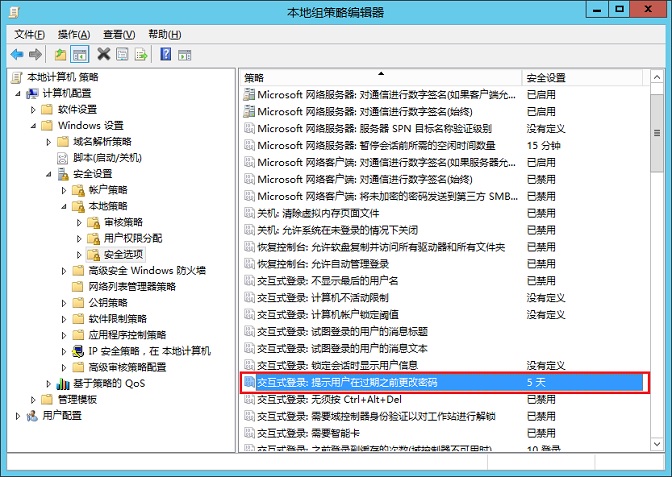Click the Export list toolbar icon
Image resolution: width=672 pixels, height=477 pixels.
coord(141,54)
